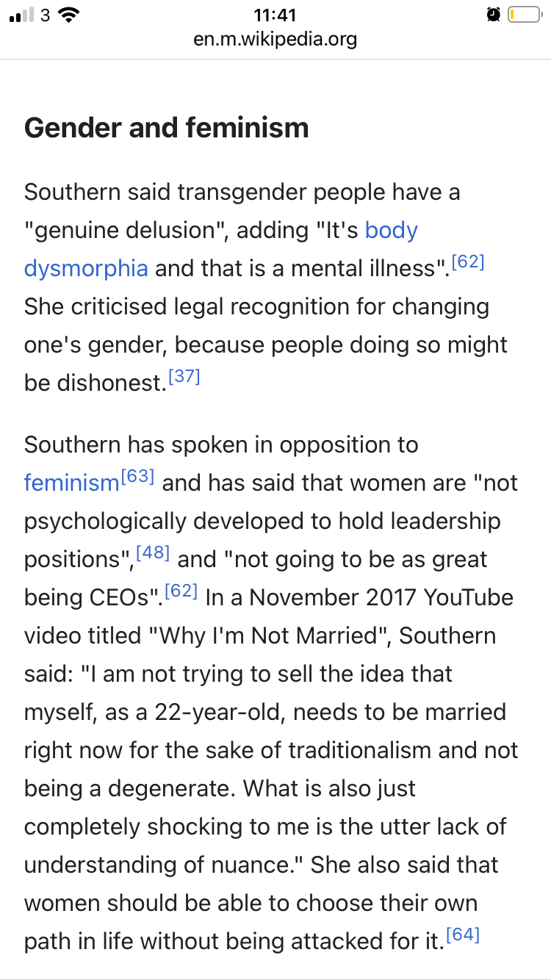Tap the Wi-Fi status icon
The width and height of the screenshot is (551, 980).
click(68, 14)
